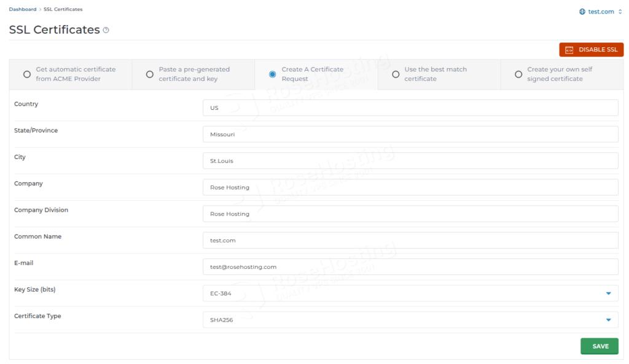Image resolution: width=629 pixels, height=364 pixels.
Task: Expand the Certificate Type dropdown
Action: (x=608, y=319)
